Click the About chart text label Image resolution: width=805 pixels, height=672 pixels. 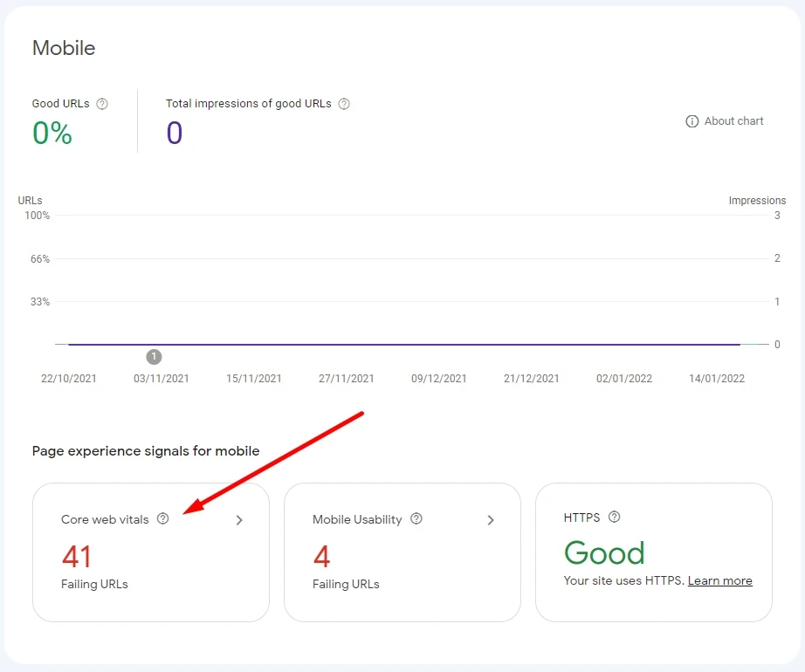pos(733,121)
